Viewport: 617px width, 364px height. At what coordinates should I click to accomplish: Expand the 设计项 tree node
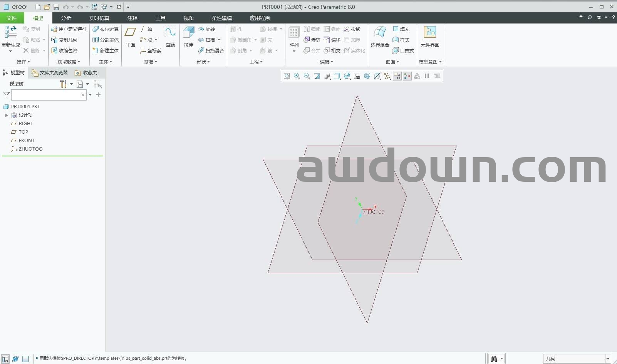click(x=7, y=115)
